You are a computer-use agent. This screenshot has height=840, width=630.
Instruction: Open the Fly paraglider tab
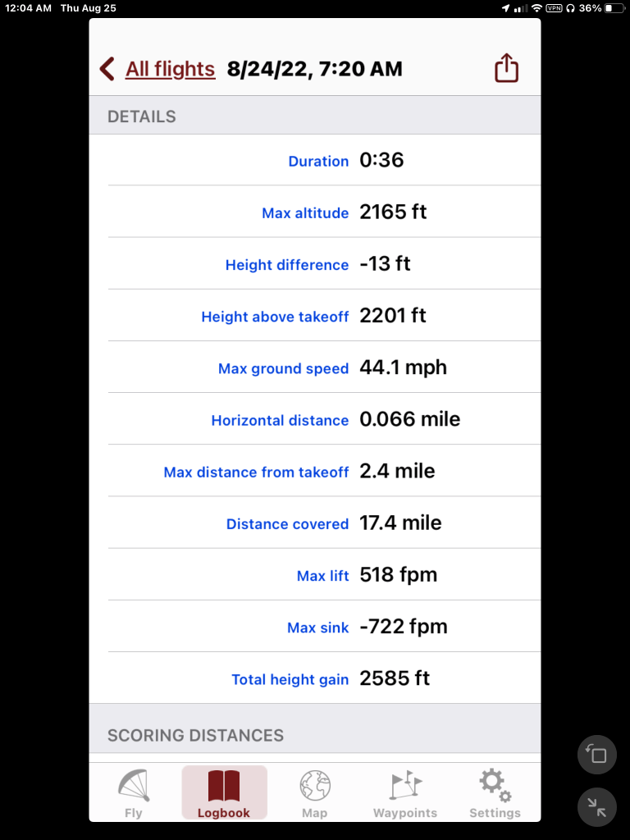pyautogui.click(x=133, y=793)
